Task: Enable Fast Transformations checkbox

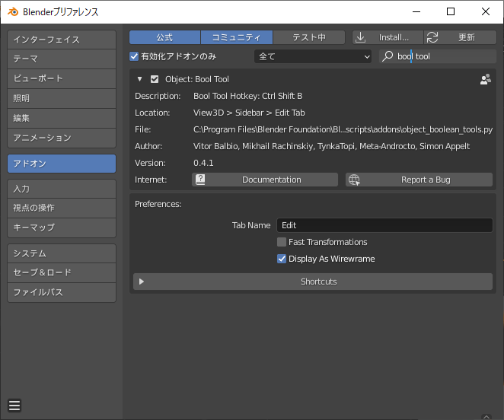Action: 282,242
